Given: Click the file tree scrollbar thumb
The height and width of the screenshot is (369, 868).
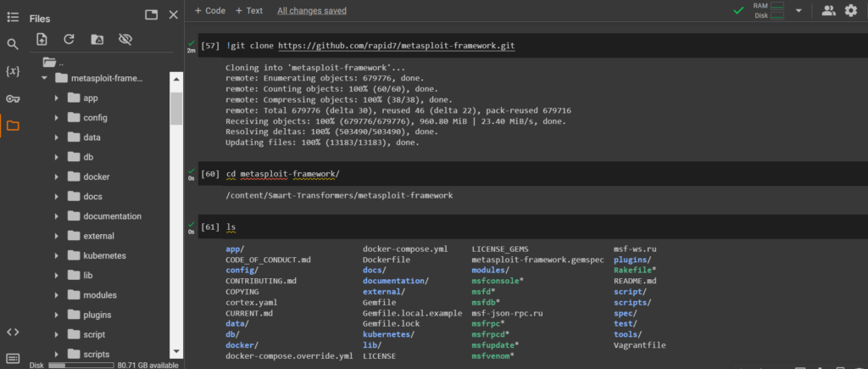Looking at the screenshot, I should pos(176,109).
